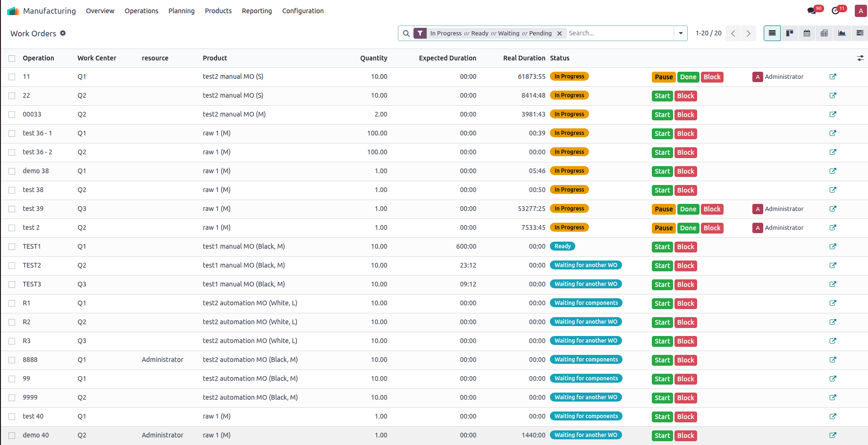Image resolution: width=868 pixels, height=445 pixels.
Task: Open the Planning menu
Action: pyautogui.click(x=181, y=11)
